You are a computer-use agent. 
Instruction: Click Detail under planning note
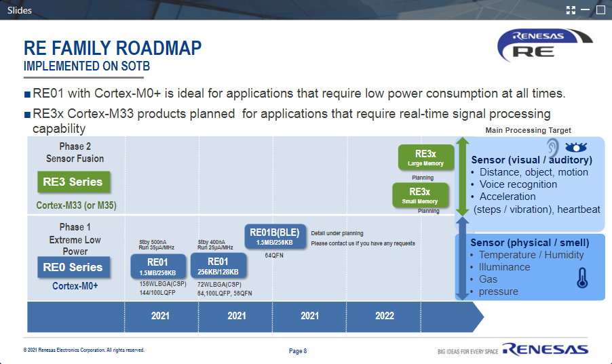[x=337, y=233]
